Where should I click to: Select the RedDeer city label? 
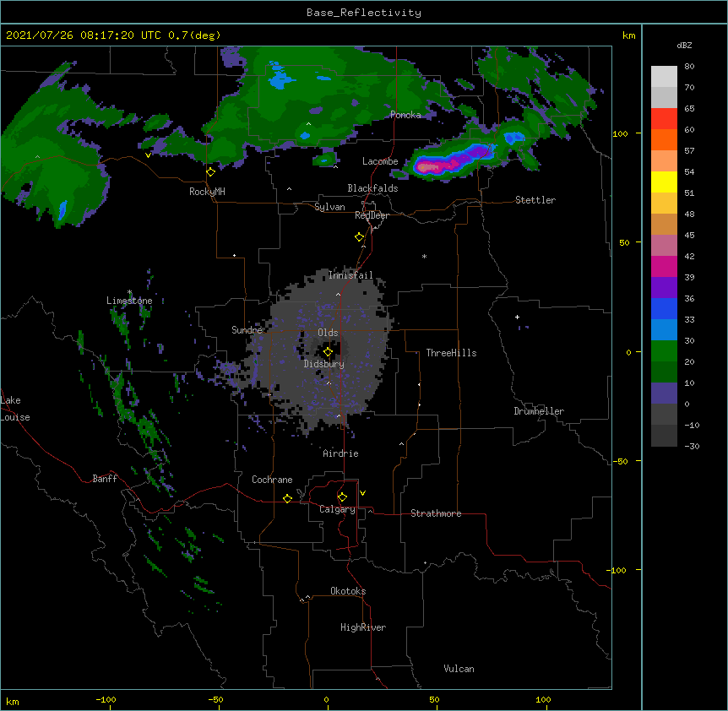[x=372, y=215]
